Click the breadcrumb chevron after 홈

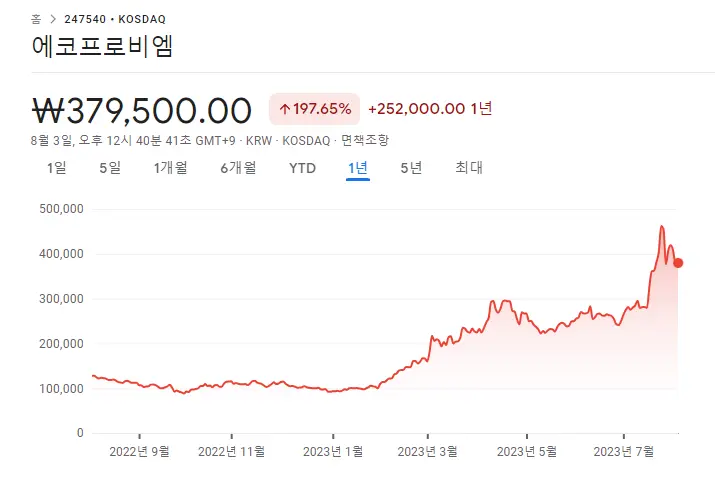(x=51, y=18)
